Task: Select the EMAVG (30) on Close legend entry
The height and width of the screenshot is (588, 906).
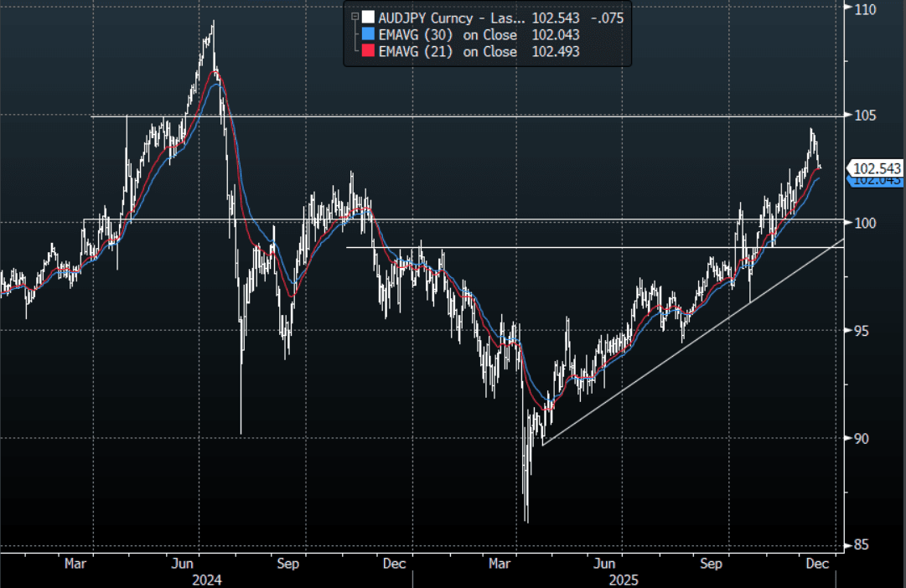Action: (x=448, y=34)
